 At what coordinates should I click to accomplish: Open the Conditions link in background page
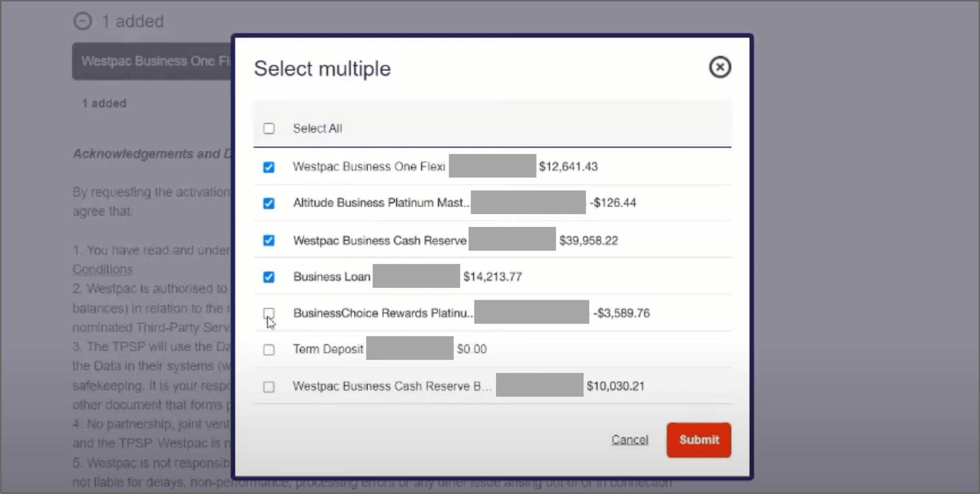click(x=103, y=269)
